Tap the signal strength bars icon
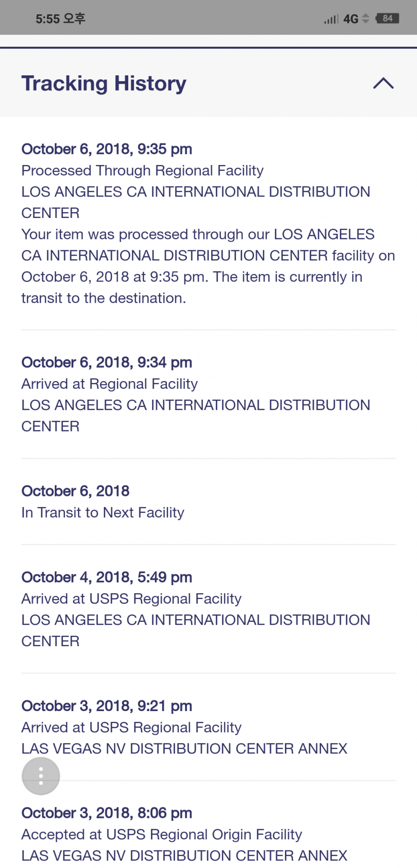 coord(331,19)
